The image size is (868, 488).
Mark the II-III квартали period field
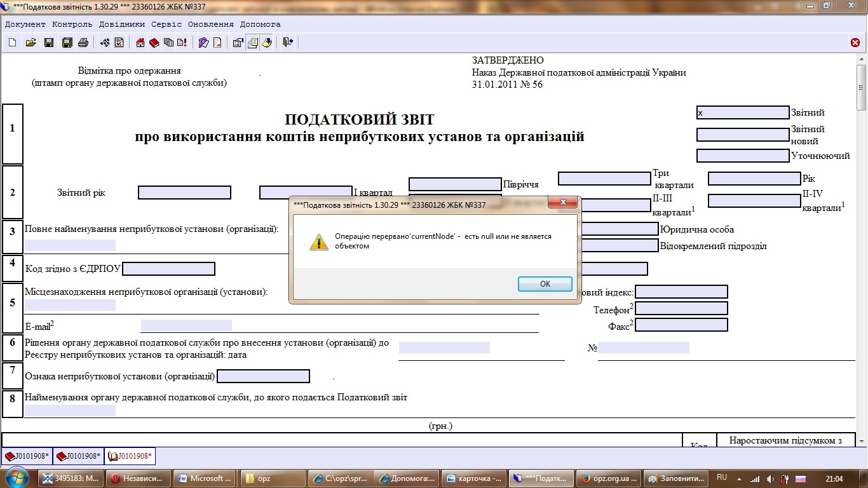(x=616, y=205)
